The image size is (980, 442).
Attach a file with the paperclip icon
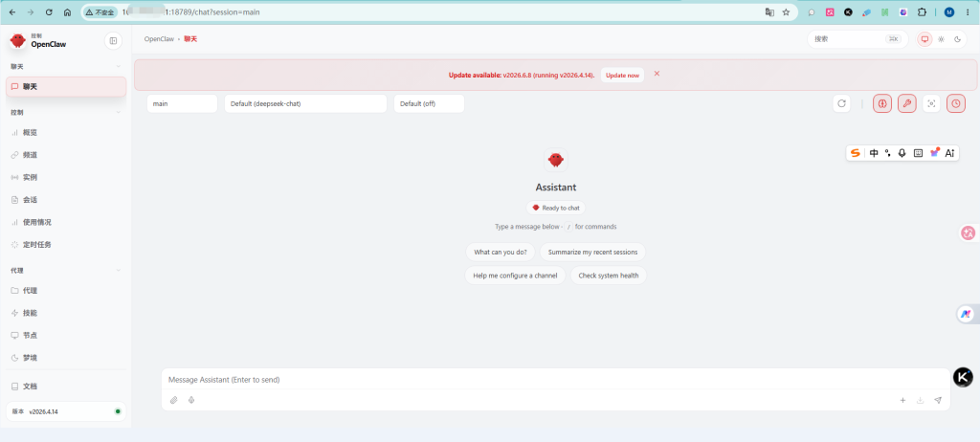tap(174, 400)
